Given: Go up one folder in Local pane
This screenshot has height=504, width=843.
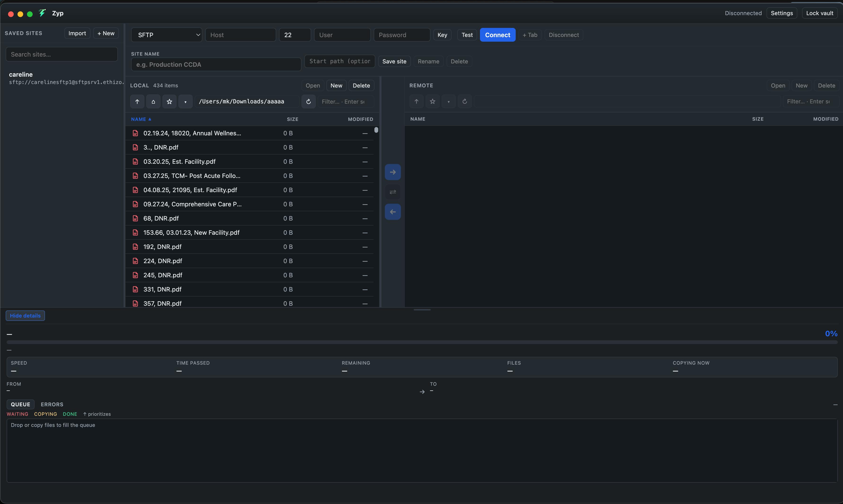Looking at the screenshot, I should click(137, 102).
